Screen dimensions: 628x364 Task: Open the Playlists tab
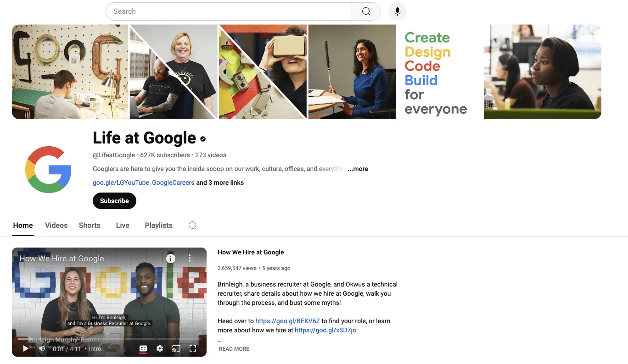click(x=158, y=226)
